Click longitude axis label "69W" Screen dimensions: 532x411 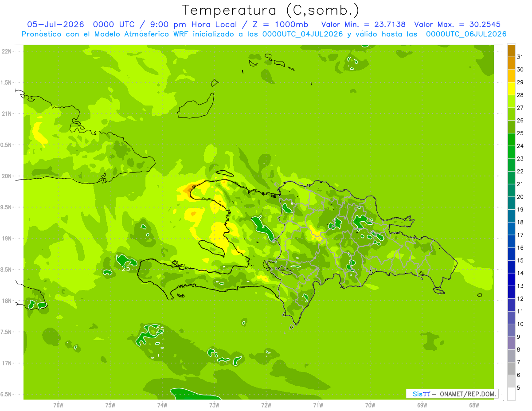pyautogui.click(x=422, y=405)
